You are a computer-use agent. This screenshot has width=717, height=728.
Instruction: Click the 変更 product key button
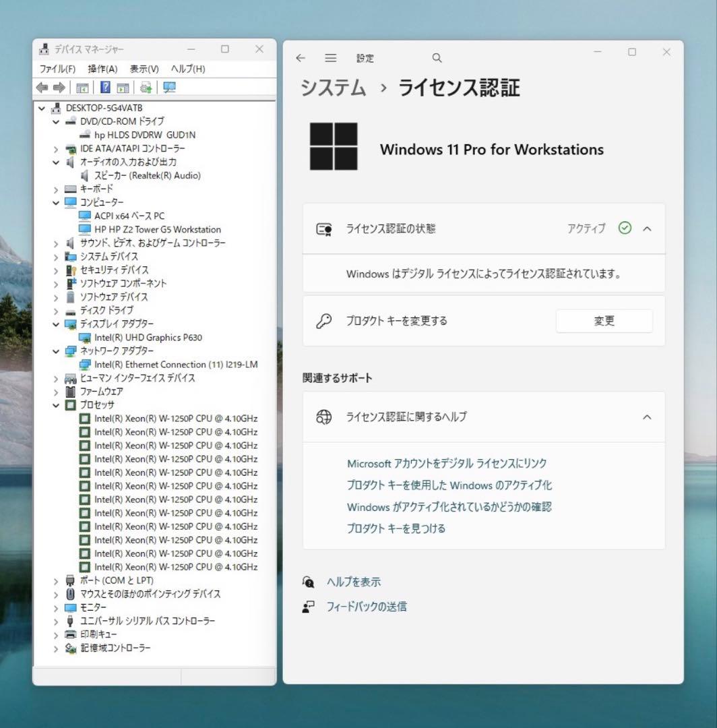click(604, 321)
